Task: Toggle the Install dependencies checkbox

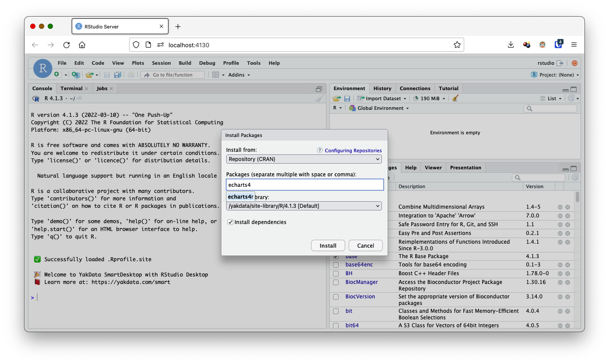Action: click(x=231, y=222)
